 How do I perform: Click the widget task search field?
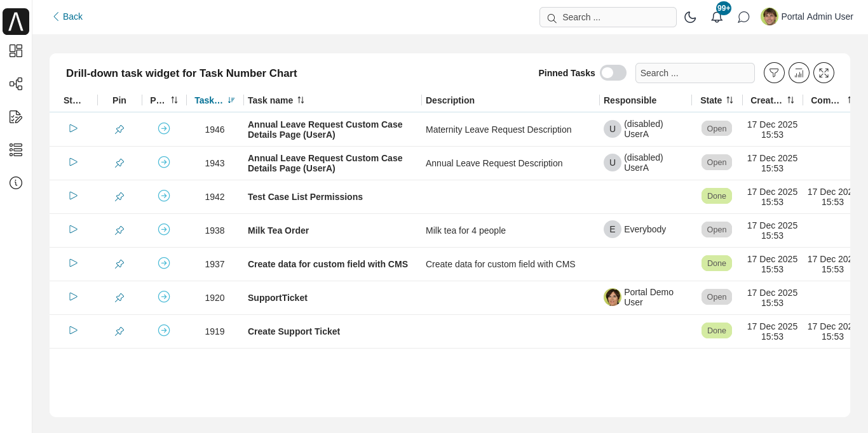pyautogui.click(x=695, y=73)
